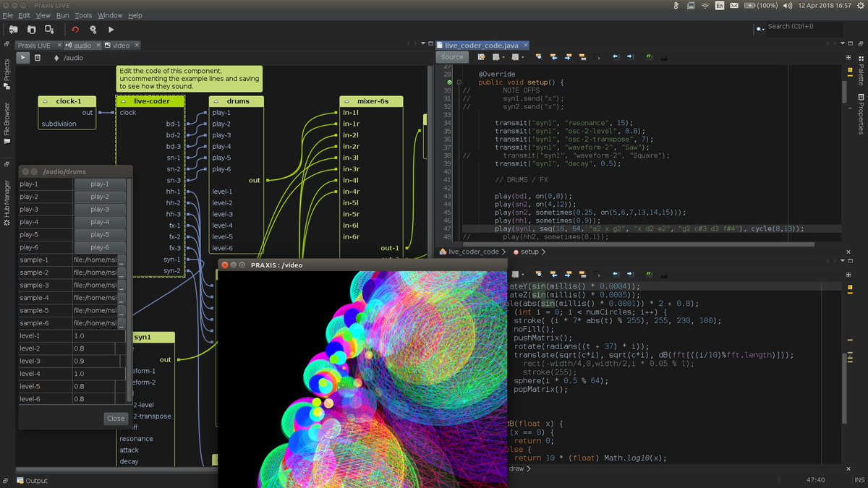Trigger the play-3 button in drums panel
868x488 pixels.
[100, 210]
